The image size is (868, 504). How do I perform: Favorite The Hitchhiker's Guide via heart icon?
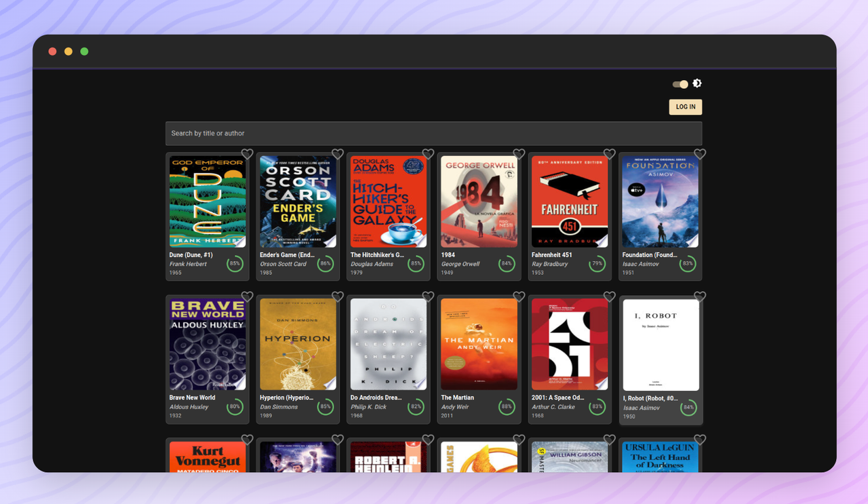pyautogui.click(x=428, y=154)
